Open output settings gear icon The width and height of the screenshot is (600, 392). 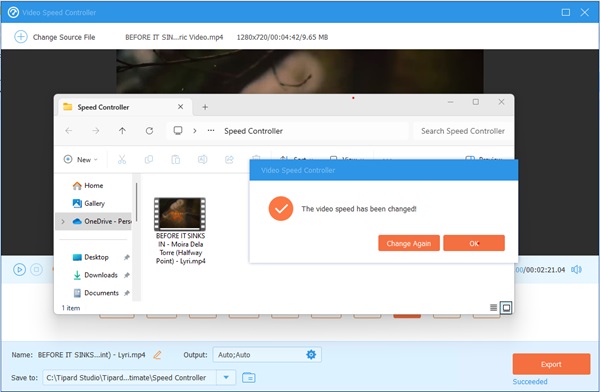(x=311, y=354)
